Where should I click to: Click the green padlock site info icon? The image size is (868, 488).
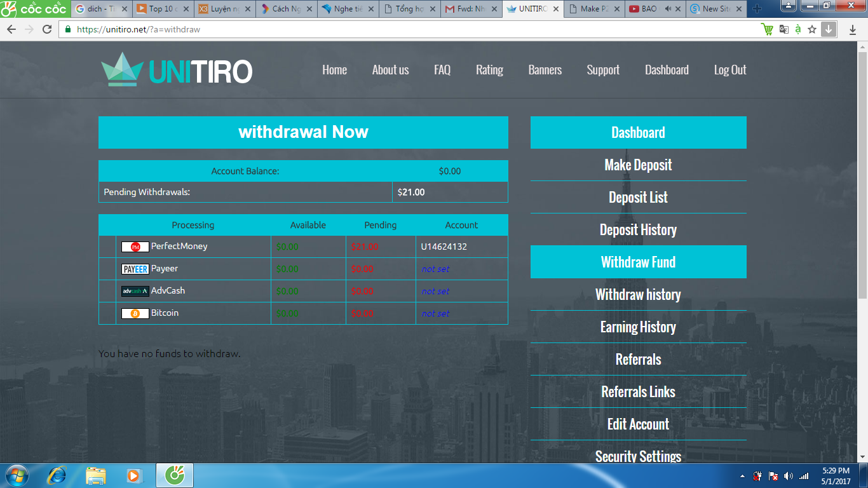(68, 29)
